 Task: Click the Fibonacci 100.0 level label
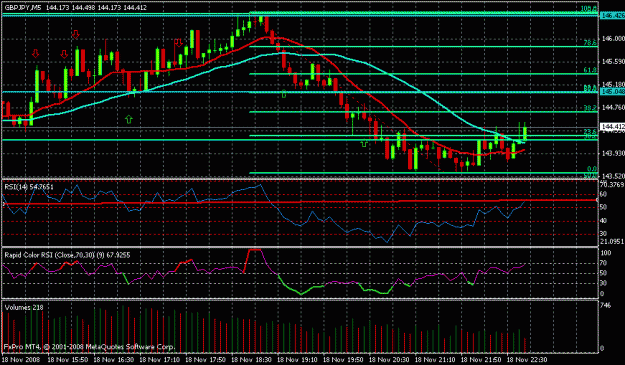click(x=589, y=9)
